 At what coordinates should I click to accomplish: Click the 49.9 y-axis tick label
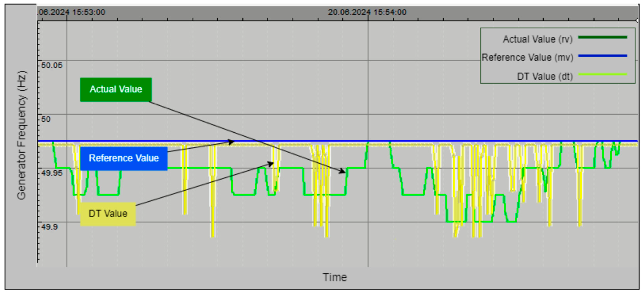click(x=49, y=227)
